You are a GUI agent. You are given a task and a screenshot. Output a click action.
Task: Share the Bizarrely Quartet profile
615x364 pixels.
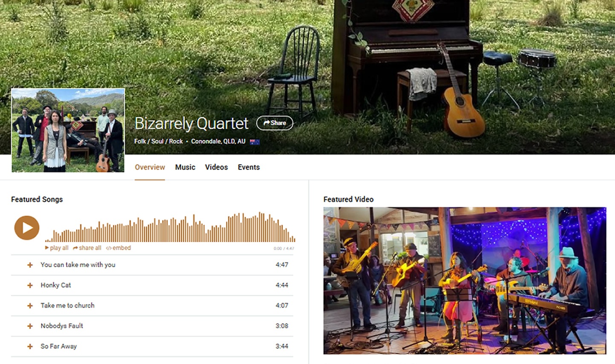pos(275,123)
